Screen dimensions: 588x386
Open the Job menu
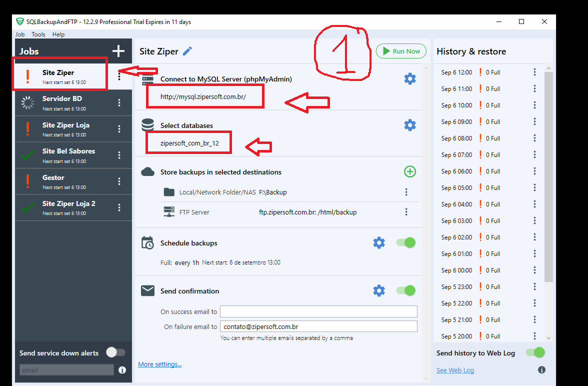click(x=20, y=34)
